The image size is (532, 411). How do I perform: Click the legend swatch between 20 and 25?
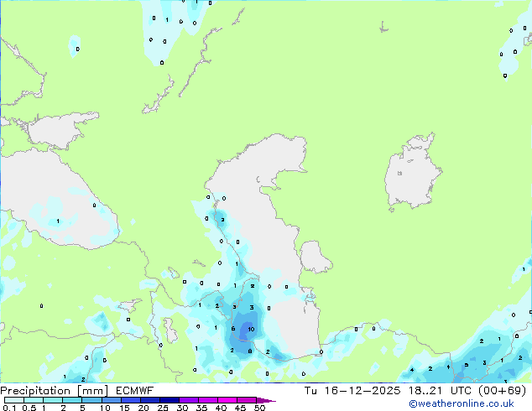[x=150, y=400]
